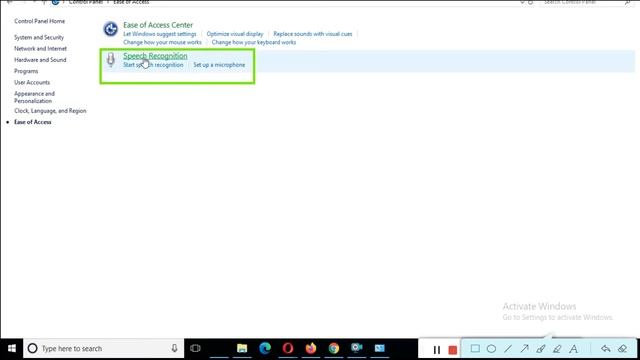Click Set up a microphone link
640x360 pixels.
(219, 65)
